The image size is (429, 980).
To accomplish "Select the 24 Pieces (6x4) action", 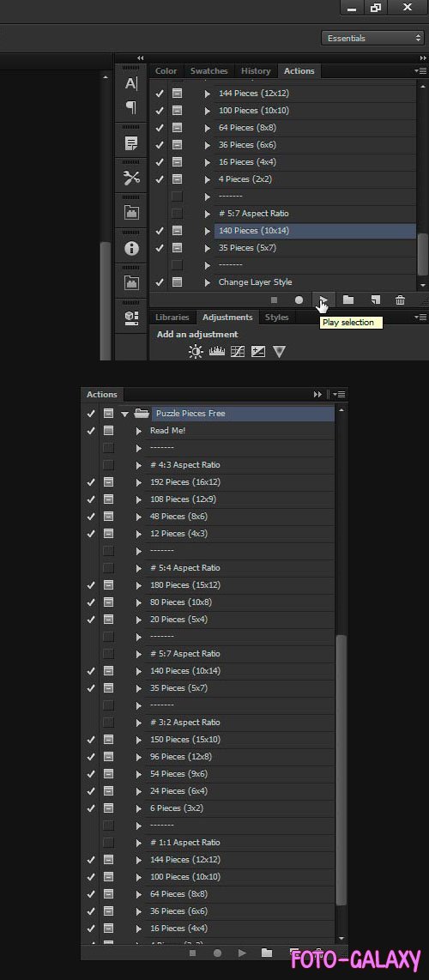I will (x=239, y=791).
